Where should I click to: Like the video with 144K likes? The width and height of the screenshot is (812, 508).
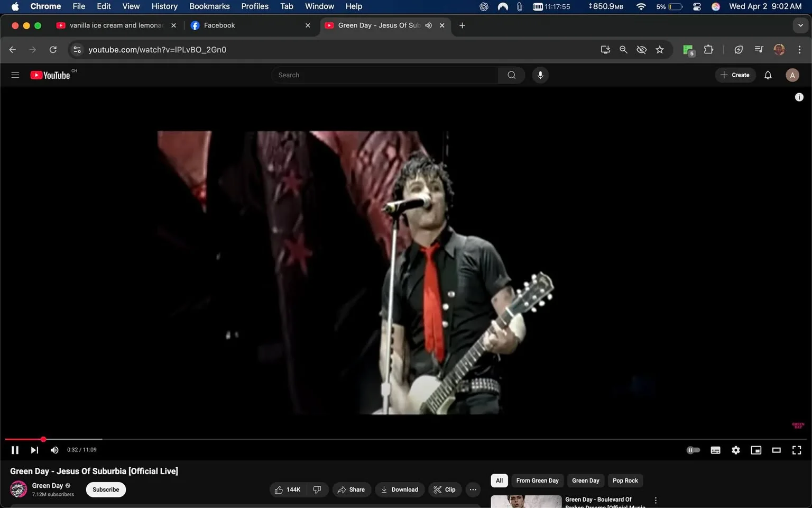[288, 489]
